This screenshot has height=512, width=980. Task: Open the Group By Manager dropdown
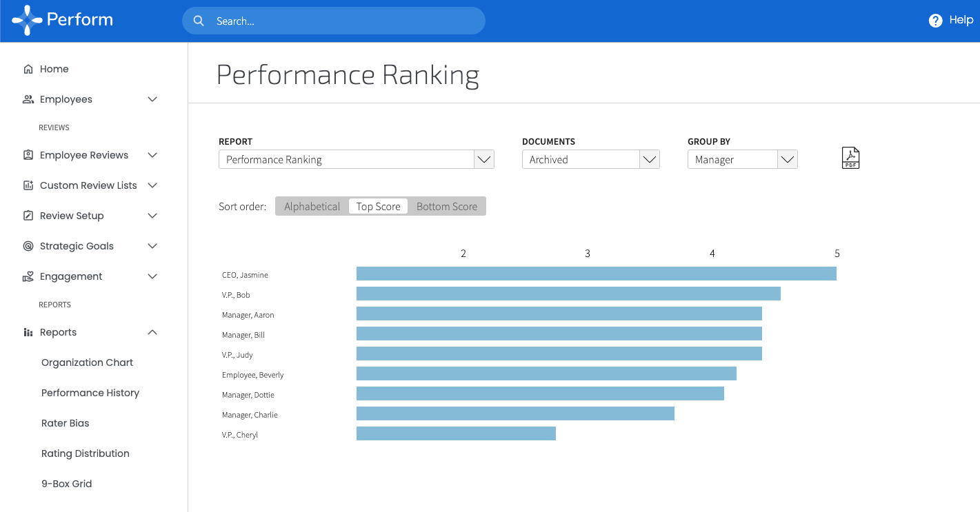(x=743, y=159)
